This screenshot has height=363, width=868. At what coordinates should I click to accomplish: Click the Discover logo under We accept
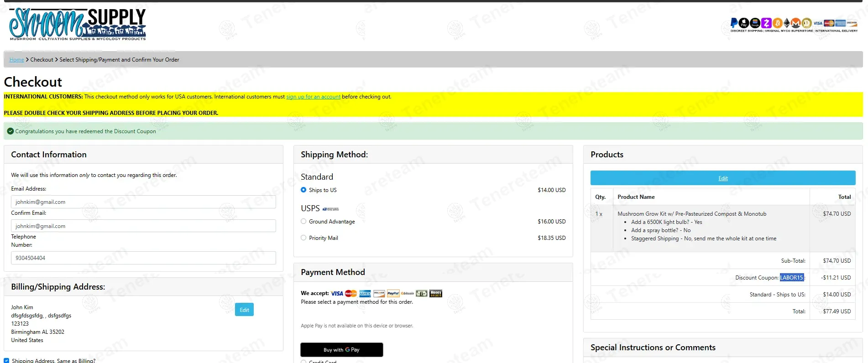[x=379, y=294]
